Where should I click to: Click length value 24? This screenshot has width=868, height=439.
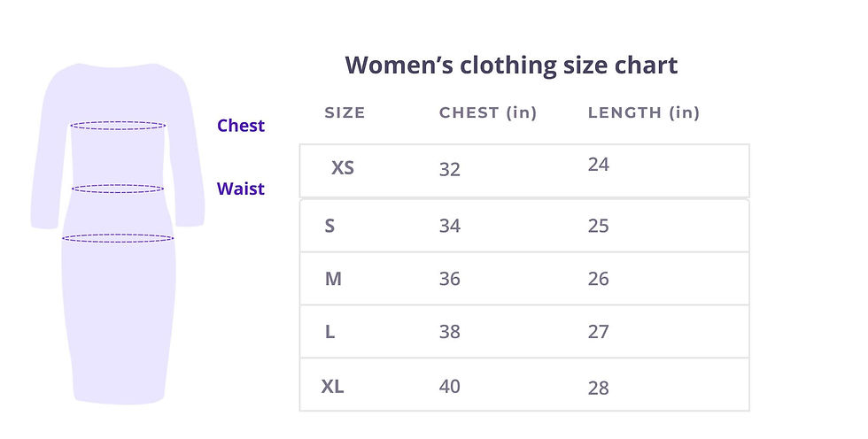598,165
